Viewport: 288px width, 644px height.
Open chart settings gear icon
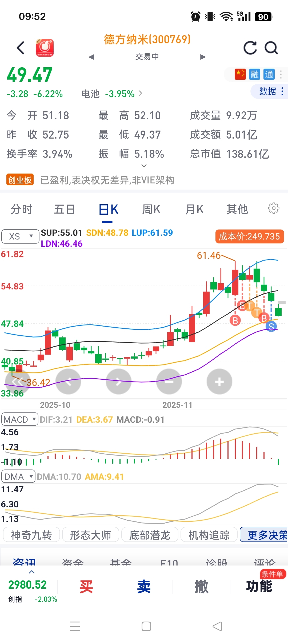coord(274,208)
